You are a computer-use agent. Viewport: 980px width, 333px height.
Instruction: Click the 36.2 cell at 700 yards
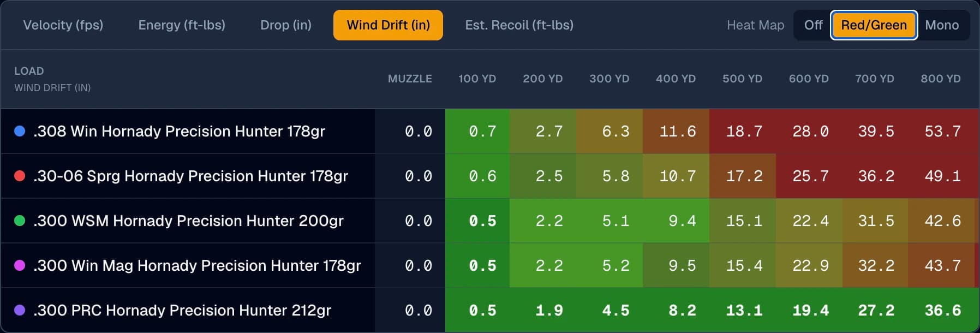875,176
